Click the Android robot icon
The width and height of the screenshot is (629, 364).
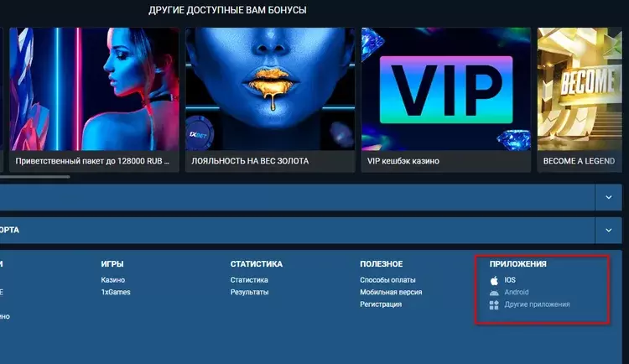(x=494, y=293)
